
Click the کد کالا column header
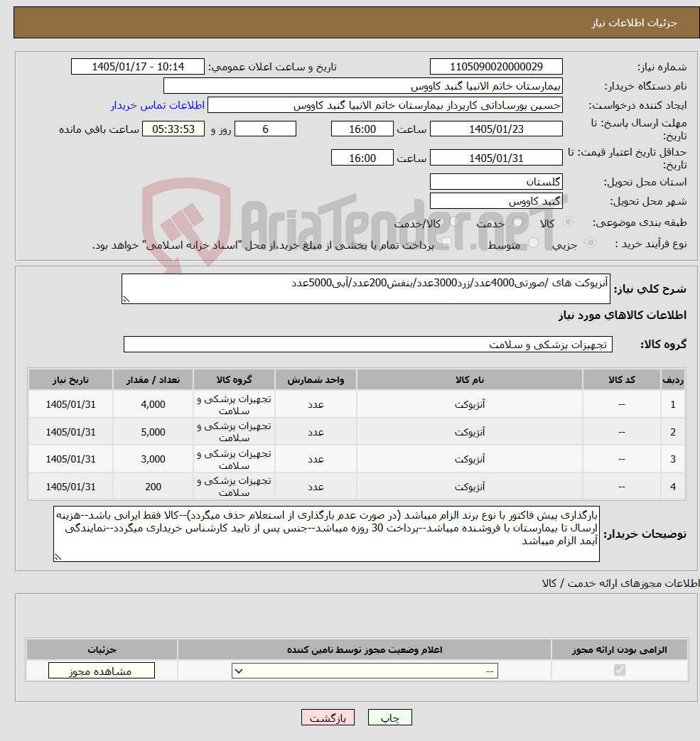(622, 380)
